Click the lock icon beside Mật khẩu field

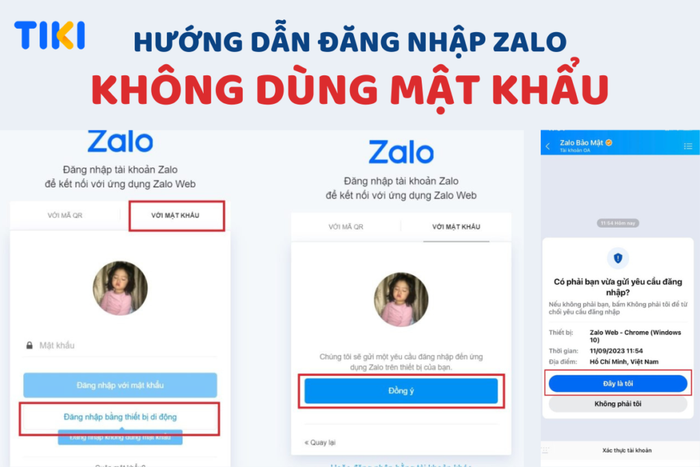pos(29,345)
